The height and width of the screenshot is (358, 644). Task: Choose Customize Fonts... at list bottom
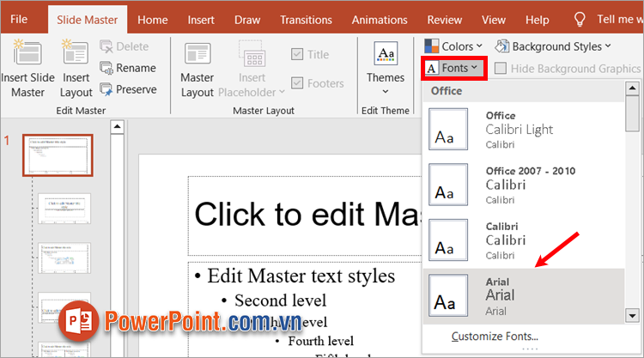tap(495, 337)
